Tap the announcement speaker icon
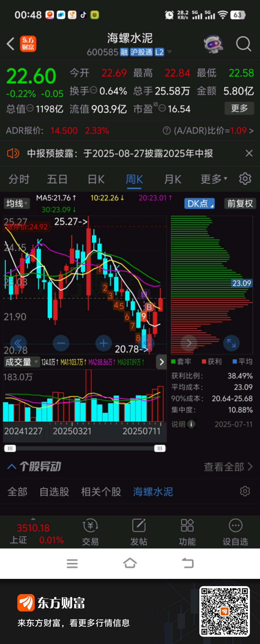The width and height of the screenshot is (260, 644). (13, 153)
